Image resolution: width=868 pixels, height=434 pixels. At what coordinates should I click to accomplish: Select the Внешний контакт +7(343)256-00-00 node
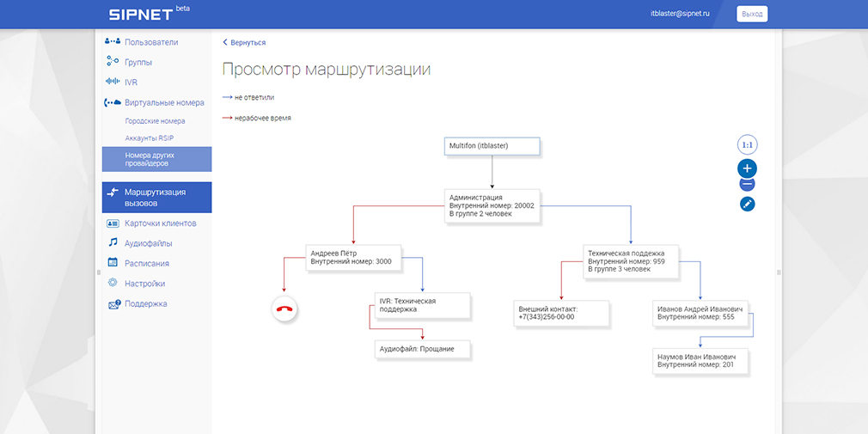561,314
